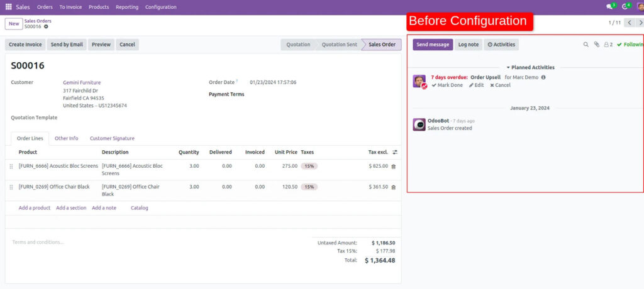Open the activities clock icon in navbar
The width and height of the screenshot is (644, 289).
pyautogui.click(x=626, y=7)
